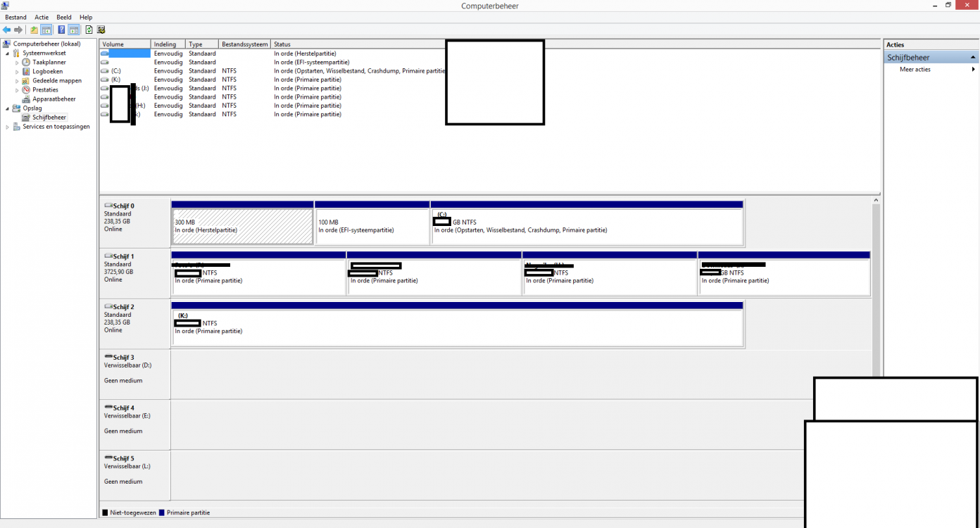Select the (C:) row in the volume list

point(273,71)
